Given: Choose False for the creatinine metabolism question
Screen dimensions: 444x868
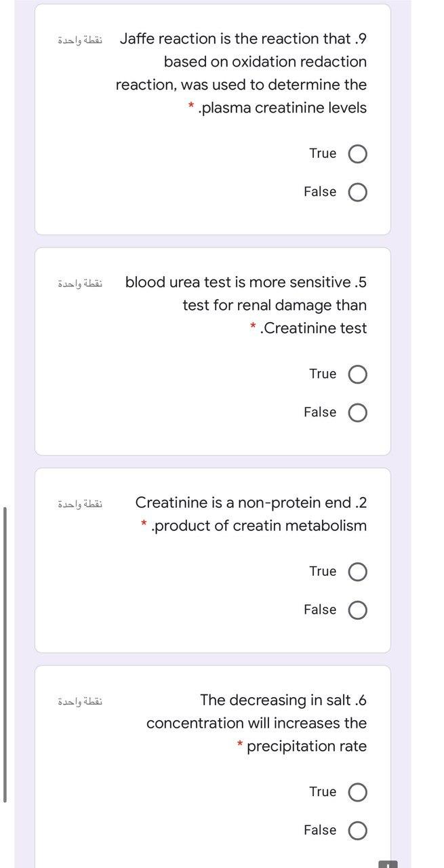Looking at the screenshot, I should 357,610.
